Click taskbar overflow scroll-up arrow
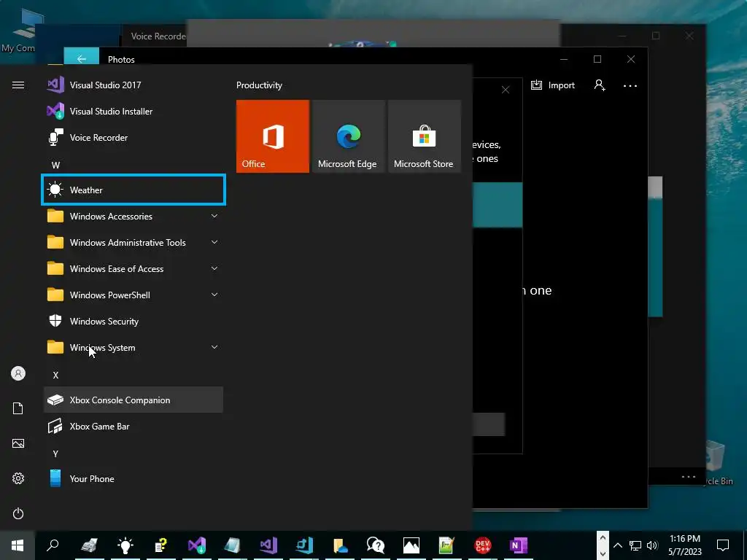Viewport: 747px width, 560px height. (603, 537)
